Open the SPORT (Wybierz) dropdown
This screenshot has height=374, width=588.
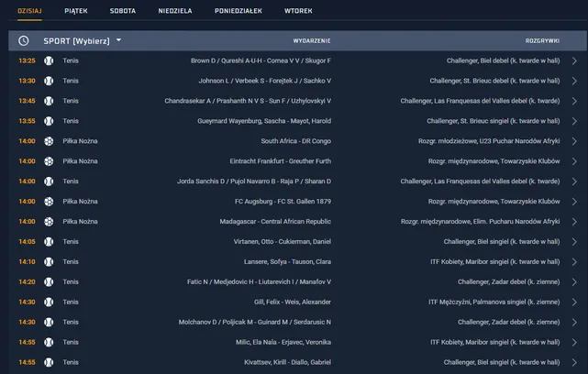[x=83, y=41]
